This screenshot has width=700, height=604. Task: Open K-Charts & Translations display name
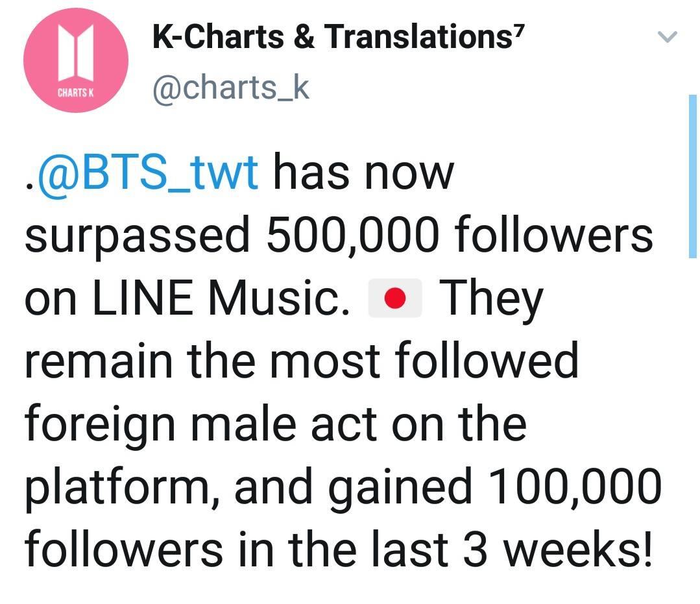tap(332, 36)
